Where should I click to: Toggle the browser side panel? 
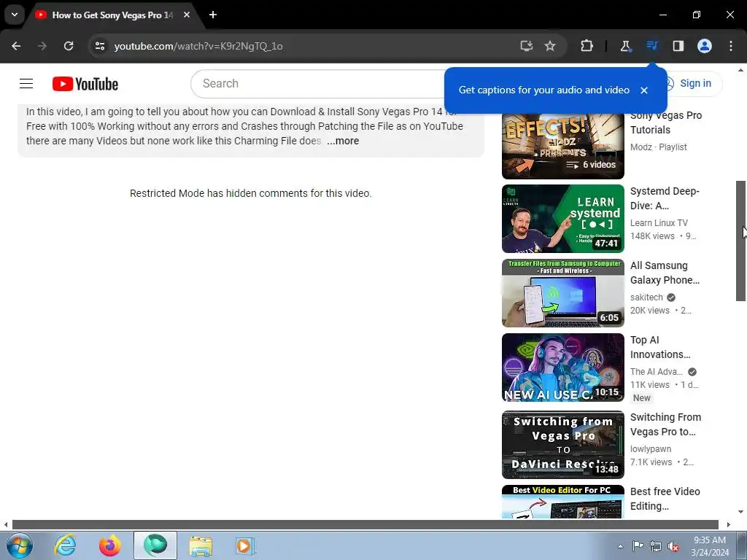pyautogui.click(x=678, y=46)
